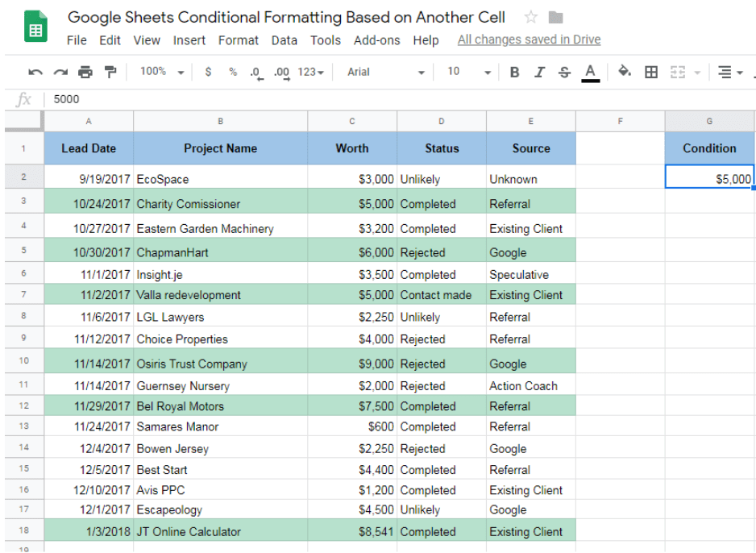The height and width of the screenshot is (553, 756).
Task: Click the 'Worth' header cell
Action: click(352, 148)
